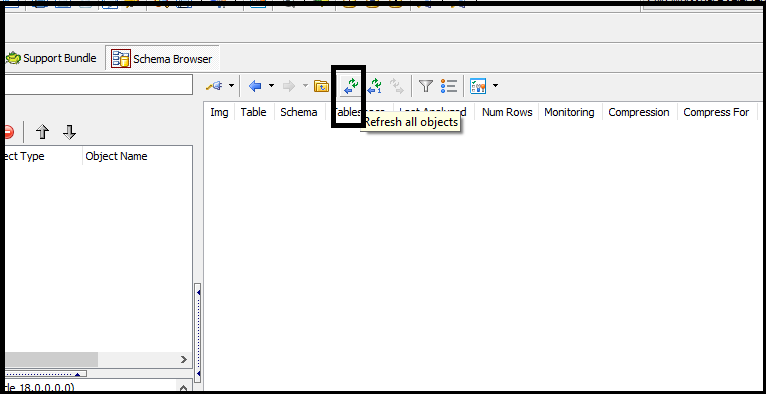This screenshot has width=766, height=394.
Task: Switch to the Support Bundle tab
Action: [51, 59]
